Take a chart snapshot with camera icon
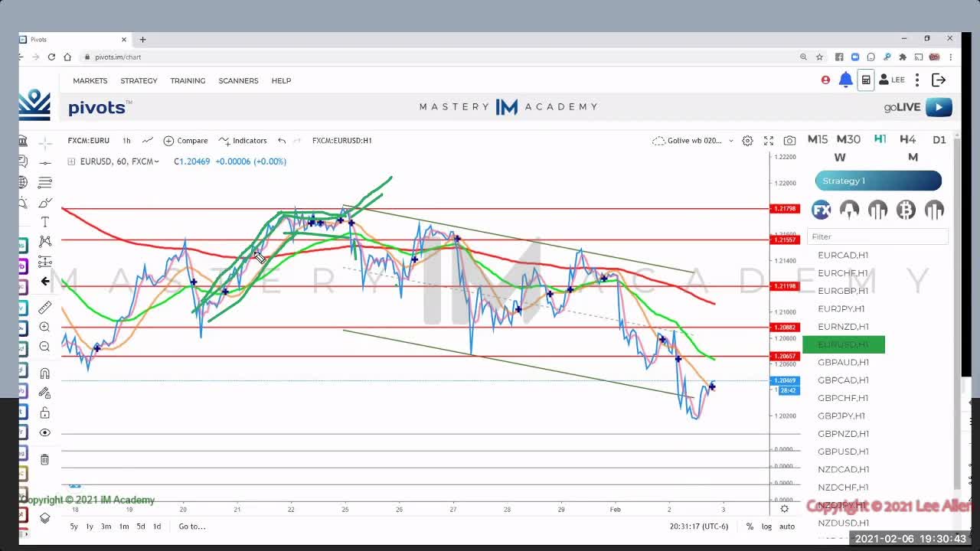 (x=789, y=141)
